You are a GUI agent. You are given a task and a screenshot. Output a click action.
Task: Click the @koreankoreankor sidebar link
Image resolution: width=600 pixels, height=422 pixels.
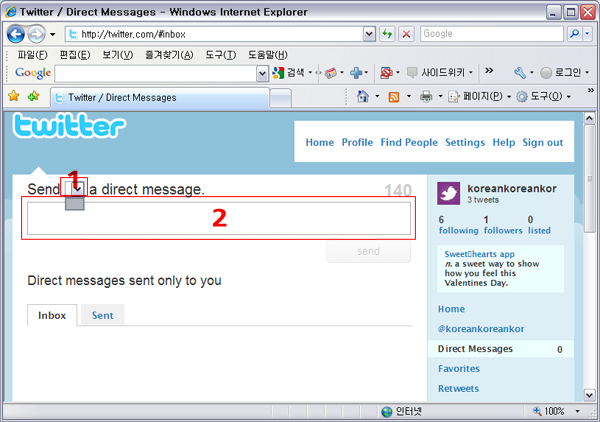click(x=481, y=329)
